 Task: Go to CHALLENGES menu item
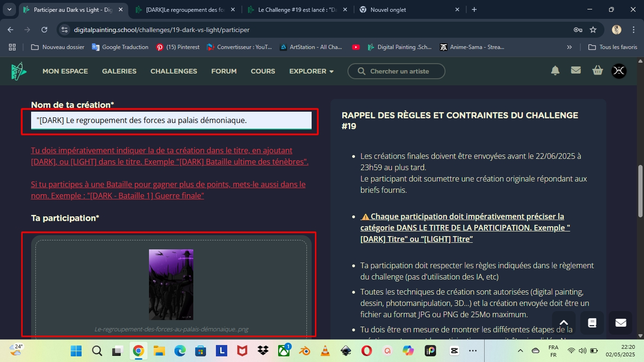(173, 71)
